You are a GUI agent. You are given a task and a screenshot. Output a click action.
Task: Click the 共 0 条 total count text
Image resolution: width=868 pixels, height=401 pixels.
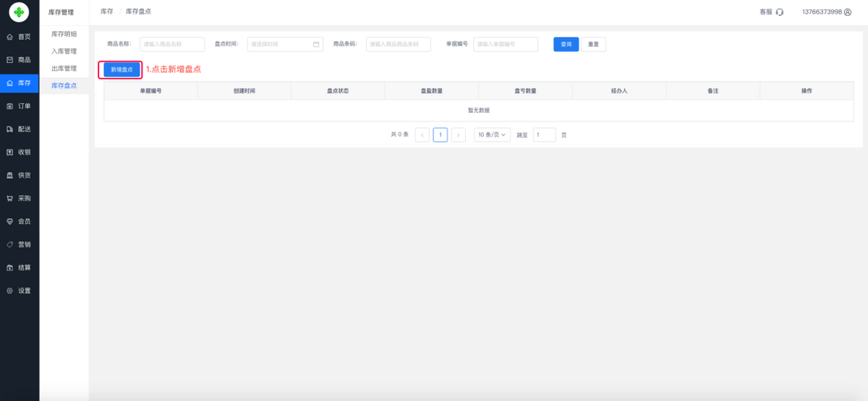400,135
